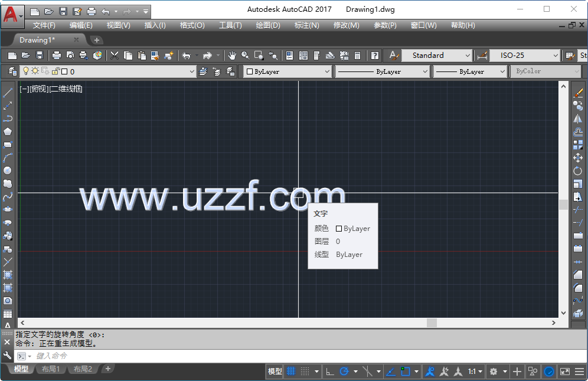Image resolution: width=588 pixels, height=381 pixels.
Task: Open the Help question mark icon
Action: (374, 56)
